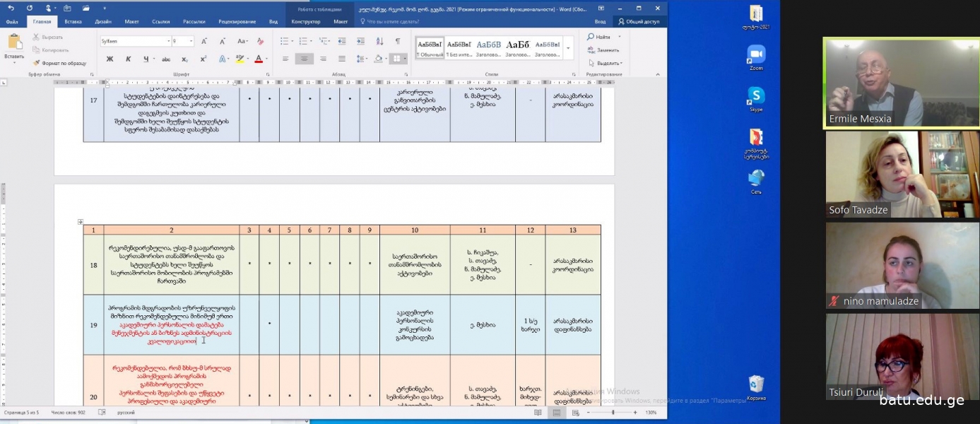Increase font size with grow-font icon

[204, 41]
